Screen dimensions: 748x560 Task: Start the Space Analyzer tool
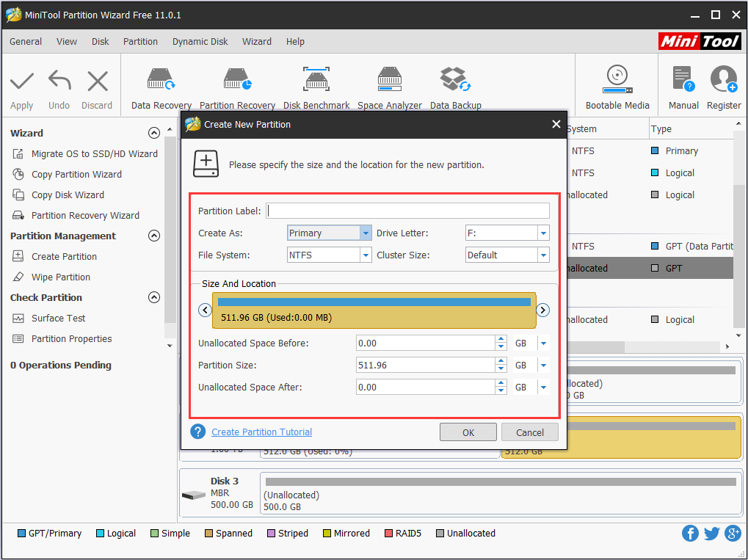[389, 87]
